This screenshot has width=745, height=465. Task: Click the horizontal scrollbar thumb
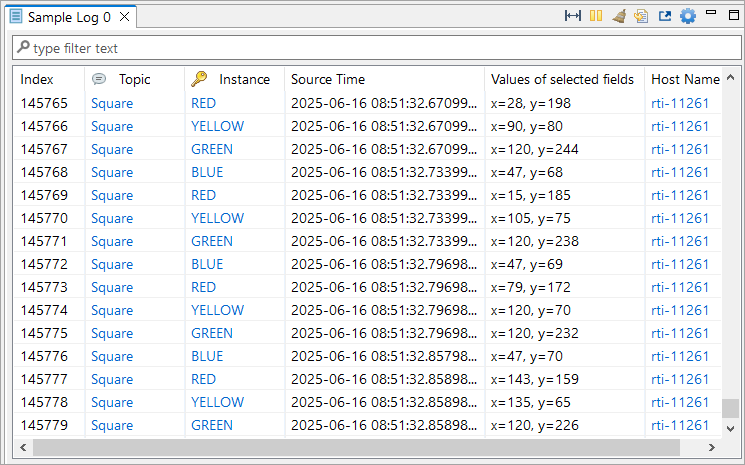356,447
